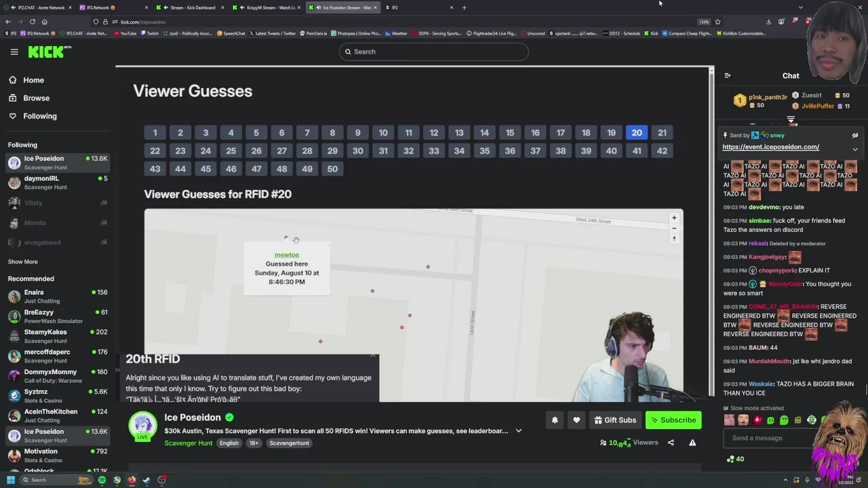Viewport: 868px width, 488px height.
Task: Click the address bar URL
Action: [x=143, y=22]
